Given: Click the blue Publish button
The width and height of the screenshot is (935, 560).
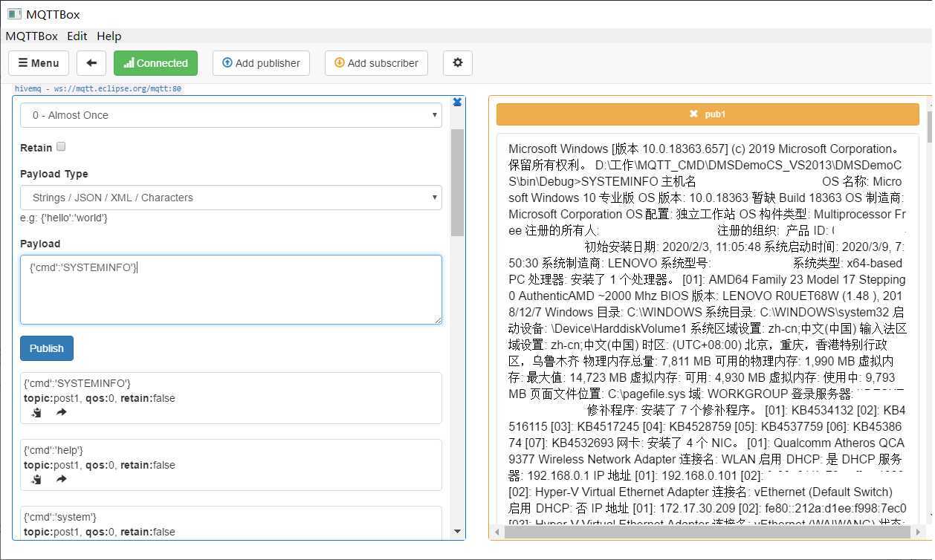Looking at the screenshot, I should (47, 348).
